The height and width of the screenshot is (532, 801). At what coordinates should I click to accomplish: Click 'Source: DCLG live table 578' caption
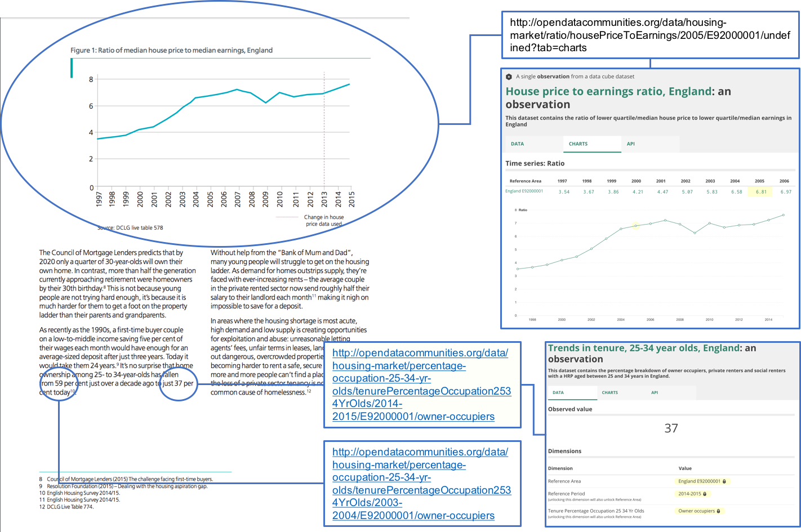pos(130,228)
